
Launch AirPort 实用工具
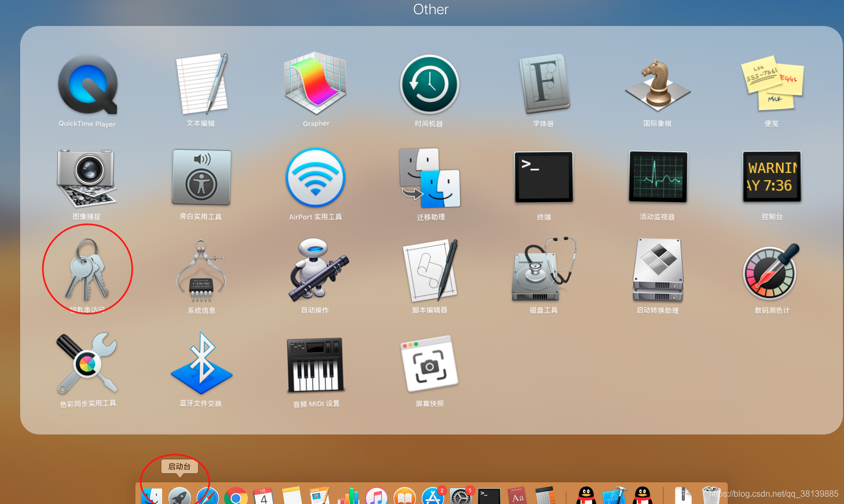(x=315, y=178)
